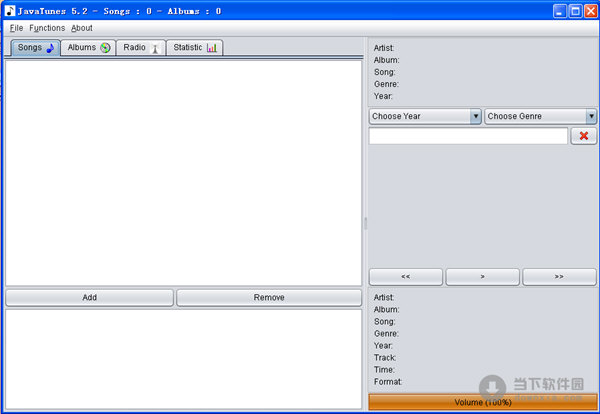Maximize the JavaTunes window
Screen dimensions: 600x414
pyautogui.click(x=575, y=11)
